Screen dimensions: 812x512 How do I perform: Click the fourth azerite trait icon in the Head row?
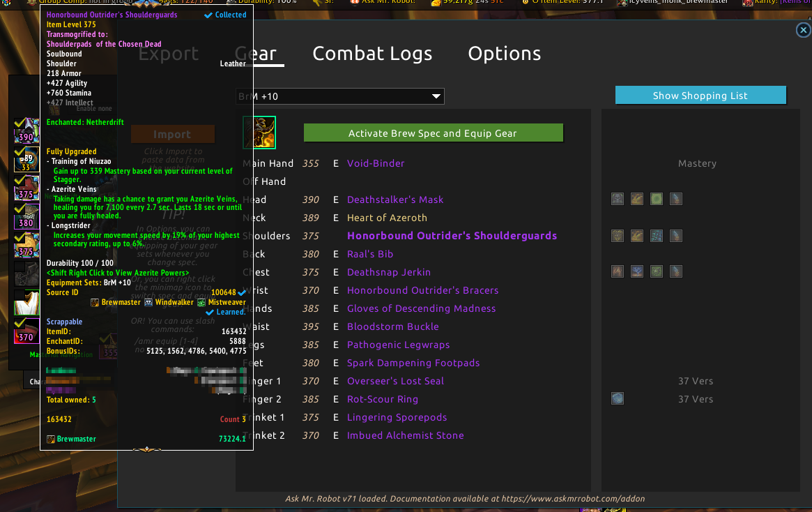point(676,199)
